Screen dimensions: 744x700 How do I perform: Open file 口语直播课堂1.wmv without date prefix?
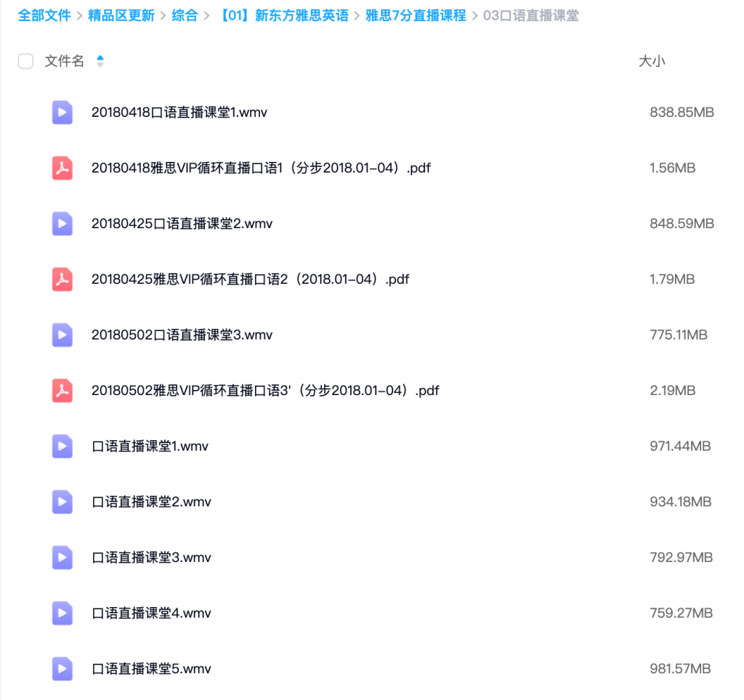pyautogui.click(x=150, y=447)
